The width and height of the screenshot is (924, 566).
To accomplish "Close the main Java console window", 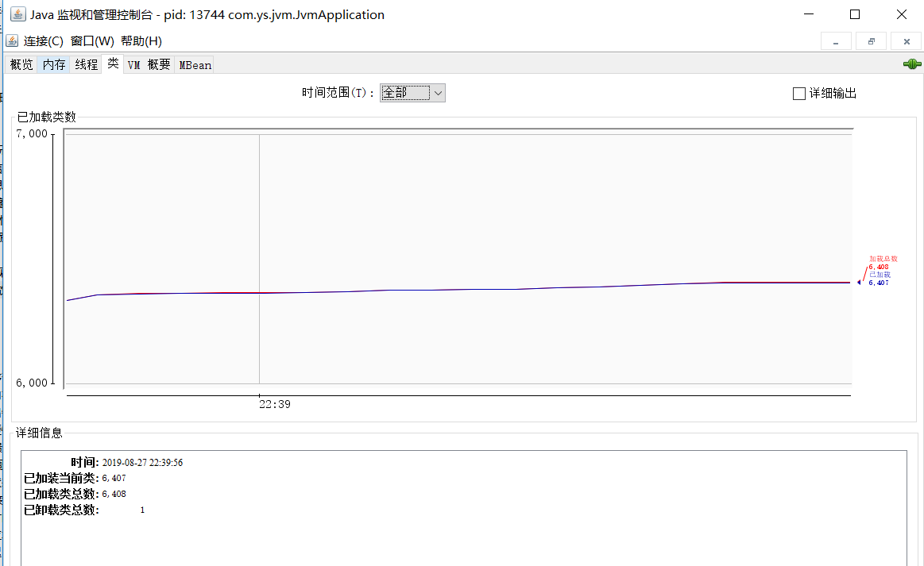I will [x=901, y=14].
